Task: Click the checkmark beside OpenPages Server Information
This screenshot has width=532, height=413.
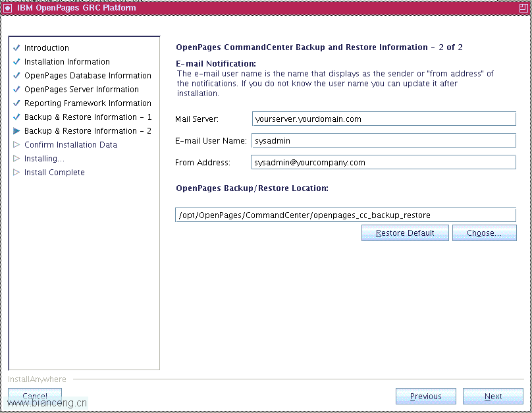Action: (x=16, y=89)
